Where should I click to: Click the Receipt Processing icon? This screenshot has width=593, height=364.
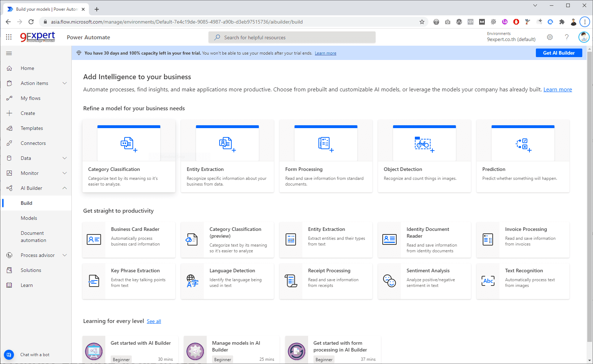tap(291, 281)
